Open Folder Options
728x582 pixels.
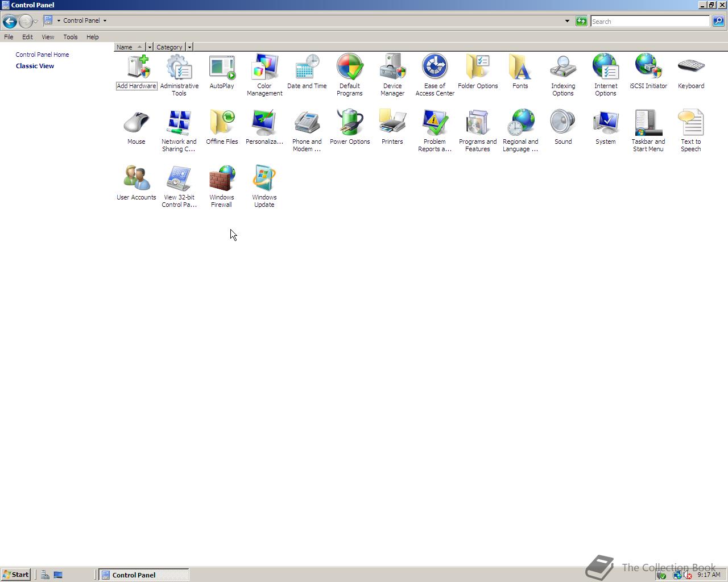click(478, 72)
